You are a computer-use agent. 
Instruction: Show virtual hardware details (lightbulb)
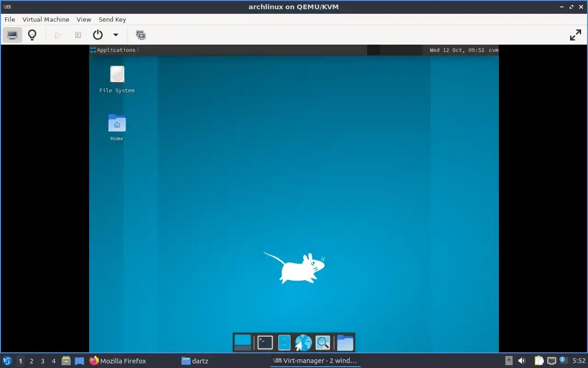pyautogui.click(x=32, y=35)
